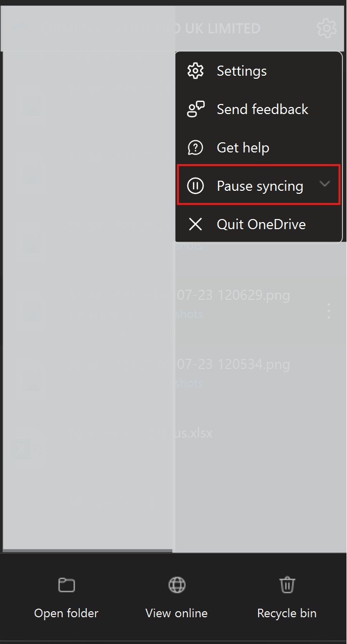Open the us.xlsx spreadsheet file
347x644 pixels.
194,433
